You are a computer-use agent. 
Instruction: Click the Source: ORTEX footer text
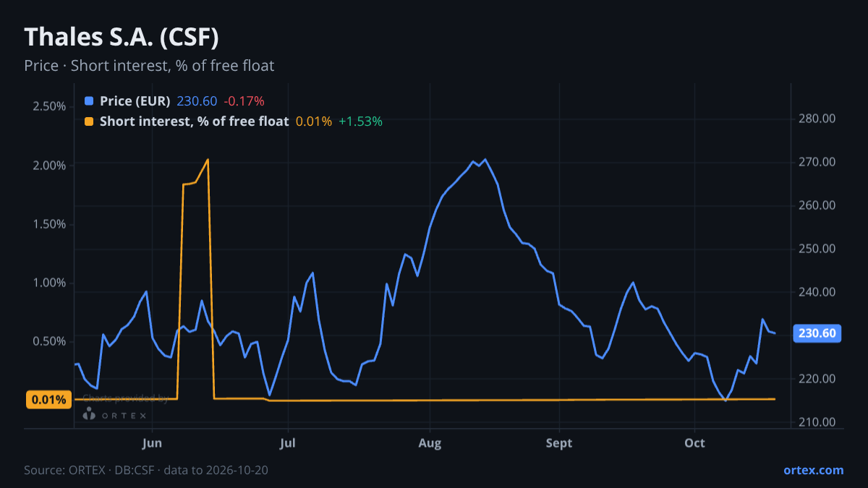[146, 470]
